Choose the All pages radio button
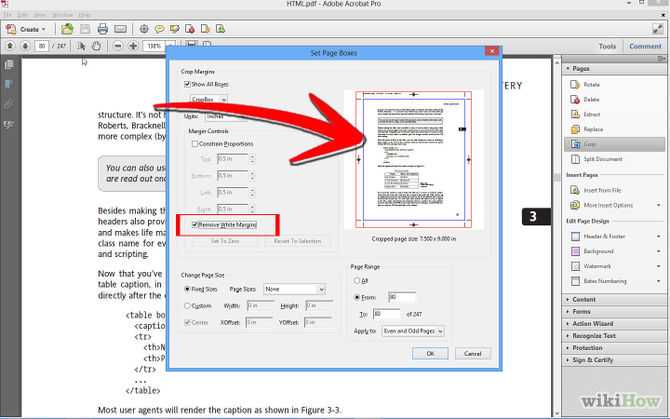The height and width of the screenshot is (419, 670). pyautogui.click(x=357, y=281)
